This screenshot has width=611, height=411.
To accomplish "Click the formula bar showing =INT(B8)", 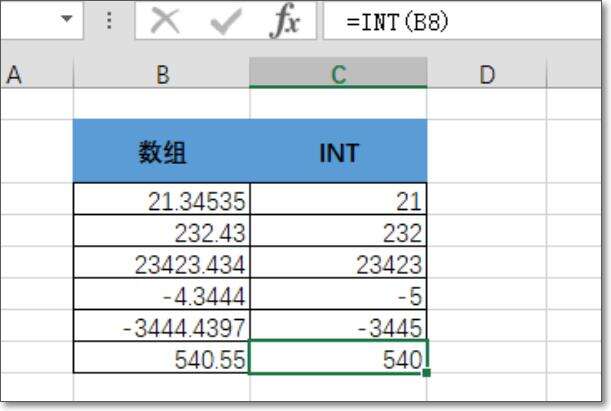I will pos(462,21).
